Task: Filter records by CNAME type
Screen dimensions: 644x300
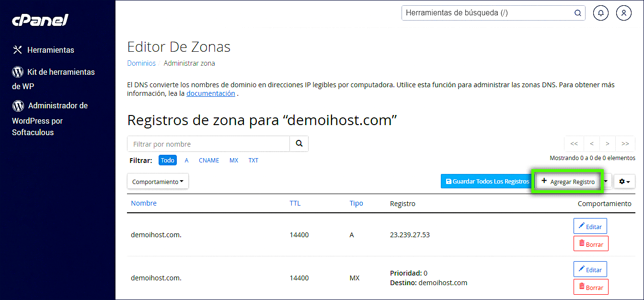Action: [x=209, y=161]
